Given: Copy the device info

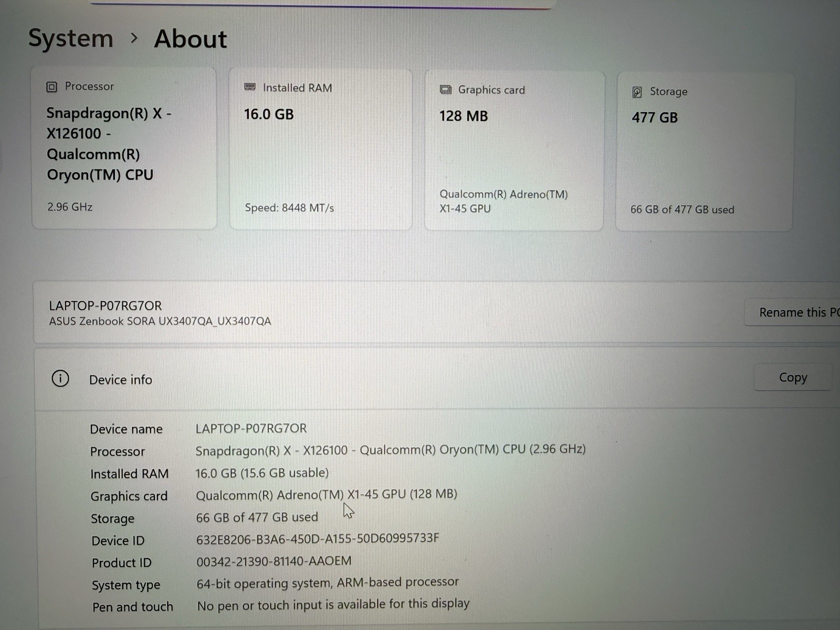Looking at the screenshot, I should point(793,377).
